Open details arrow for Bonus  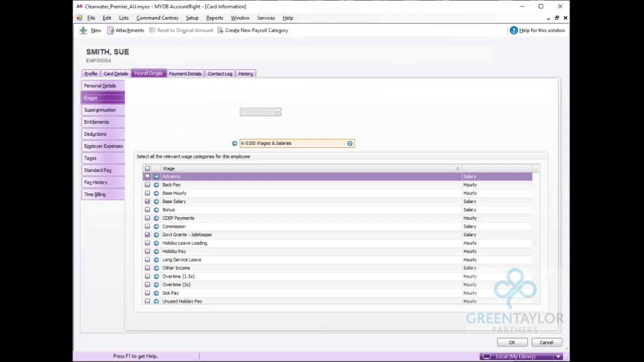(x=156, y=210)
